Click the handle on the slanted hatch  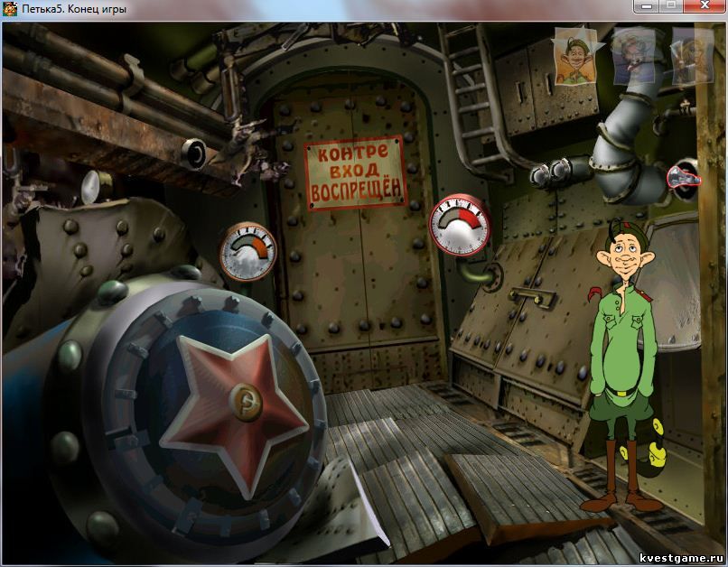click(x=533, y=296)
